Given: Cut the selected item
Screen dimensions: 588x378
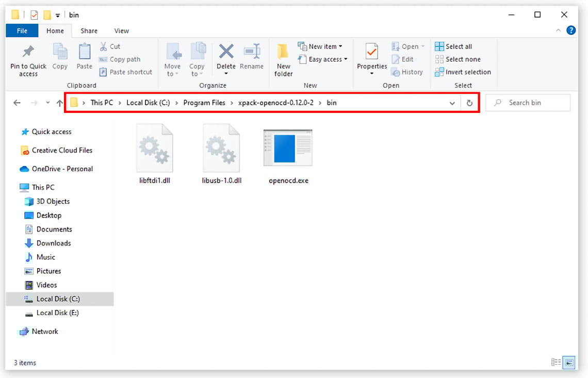Looking at the screenshot, I should tap(110, 46).
